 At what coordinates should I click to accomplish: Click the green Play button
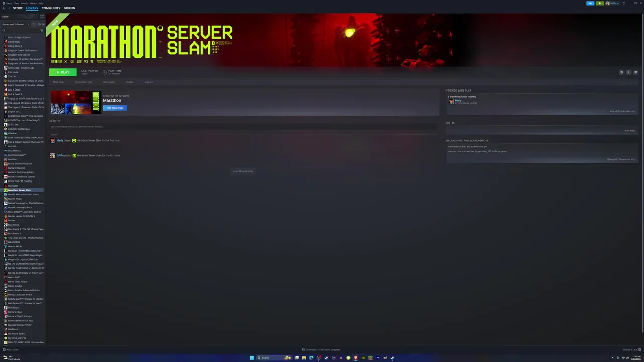coord(63,72)
